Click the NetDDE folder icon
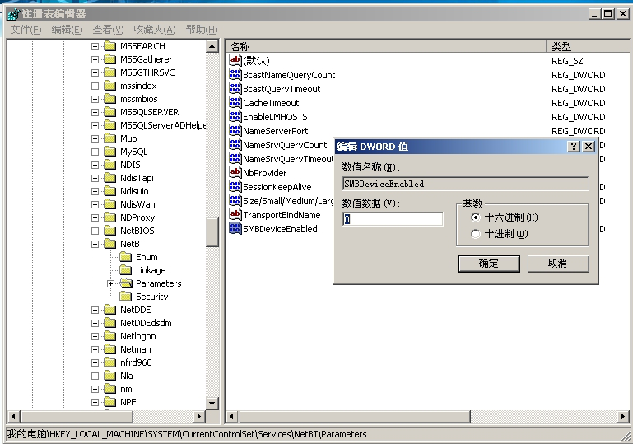Screen dimensions: 633x444 coord(110,310)
